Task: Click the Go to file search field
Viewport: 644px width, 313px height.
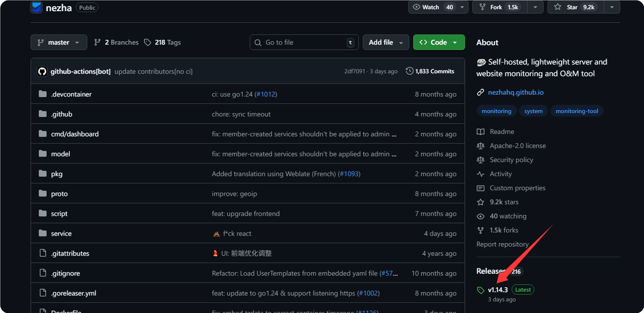Action: click(x=304, y=42)
